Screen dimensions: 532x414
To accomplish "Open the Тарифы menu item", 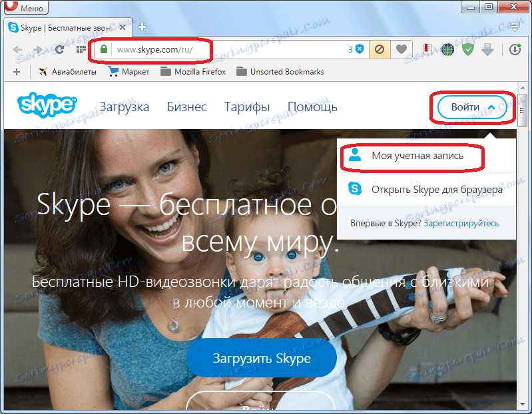I will [x=247, y=106].
